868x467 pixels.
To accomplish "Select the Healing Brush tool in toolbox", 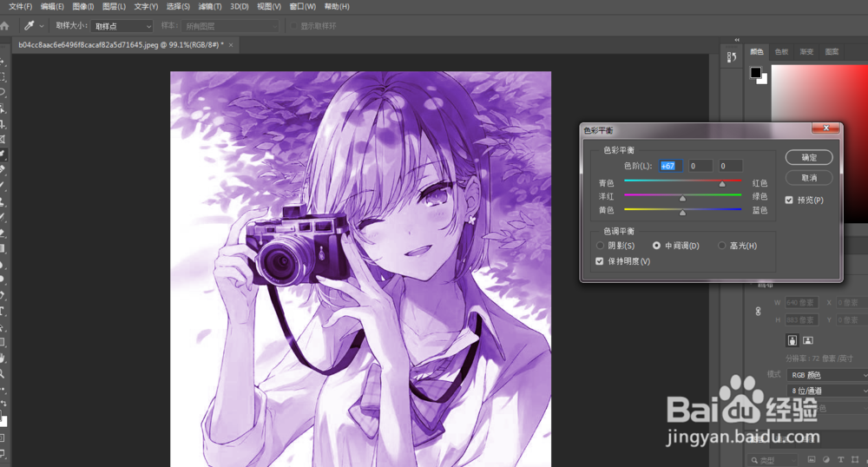I will point(3,170).
